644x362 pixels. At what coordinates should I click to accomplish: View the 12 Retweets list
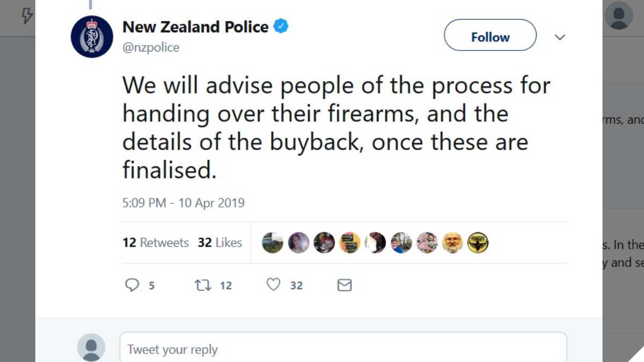pyautogui.click(x=156, y=242)
